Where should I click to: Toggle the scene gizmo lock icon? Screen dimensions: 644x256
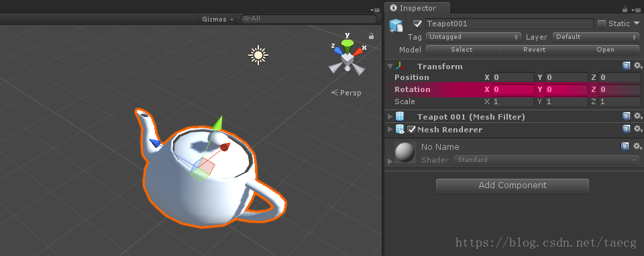click(371, 36)
